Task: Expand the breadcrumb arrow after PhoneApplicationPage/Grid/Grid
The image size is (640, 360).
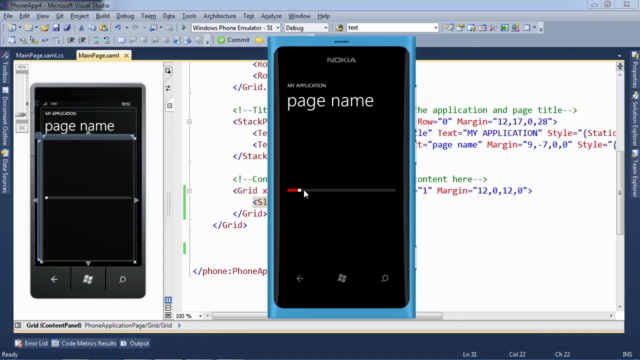Action: tap(179, 325)
